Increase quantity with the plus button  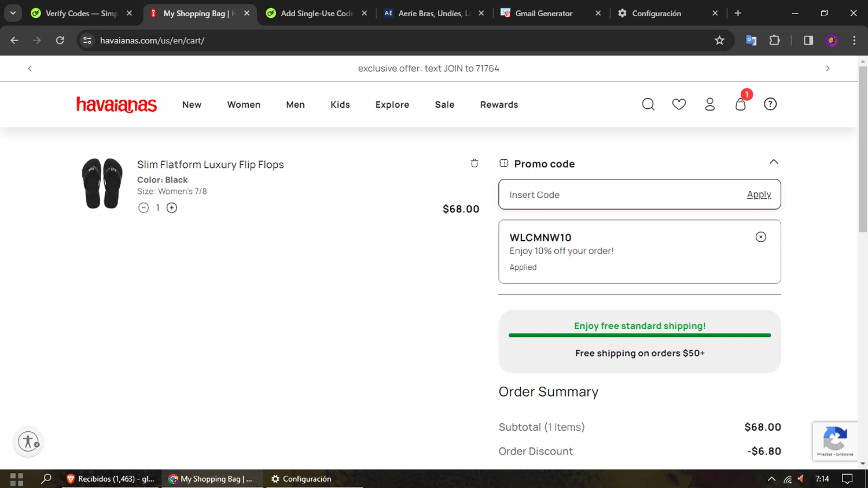172,208
